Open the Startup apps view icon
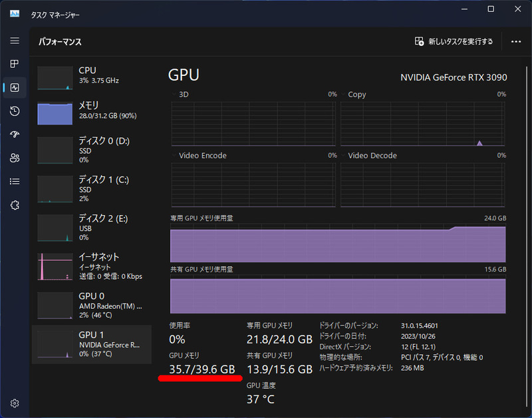532x418 pixels. (14, 134)
